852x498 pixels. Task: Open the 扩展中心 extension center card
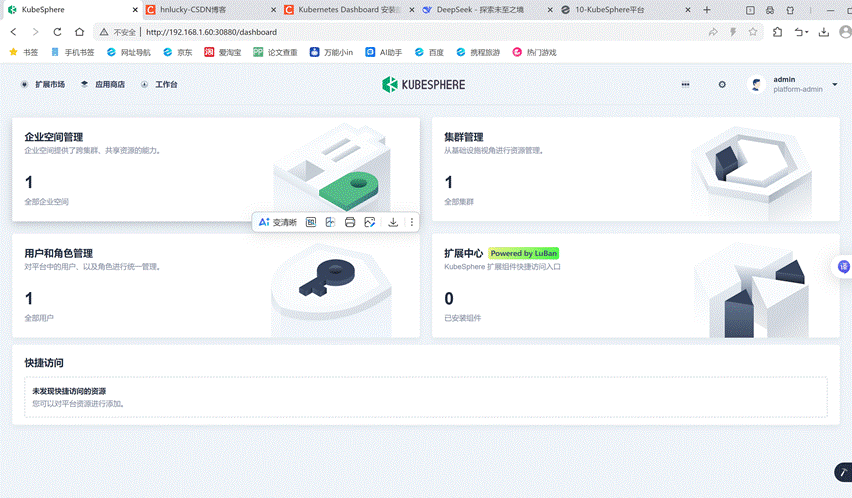point(636,286)
